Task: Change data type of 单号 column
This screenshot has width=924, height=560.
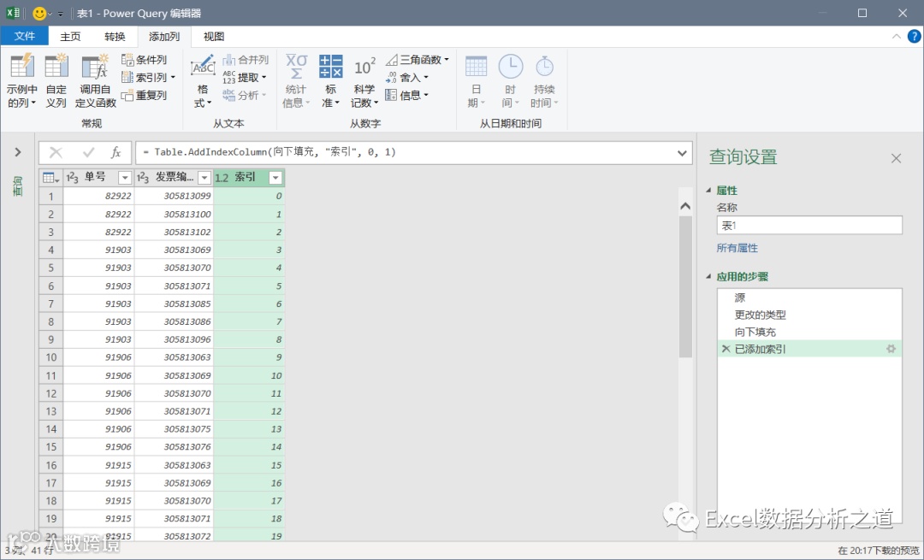Action: click(72, 177)
